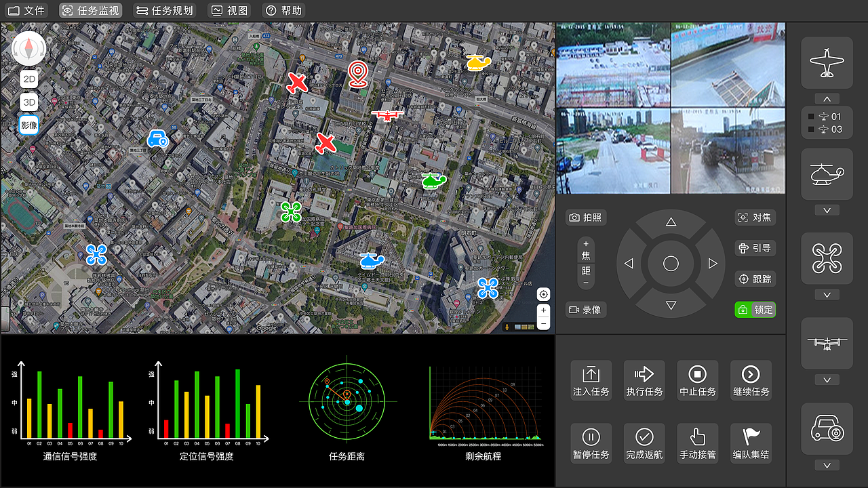This screenshot has width=868, height=488.
Task: Select the ground vehicle category in sidebar
Action: coord(827,428)
